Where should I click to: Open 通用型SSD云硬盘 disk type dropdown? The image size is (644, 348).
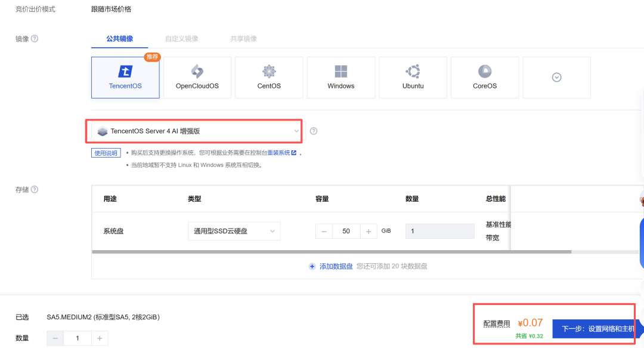(234, 231)
